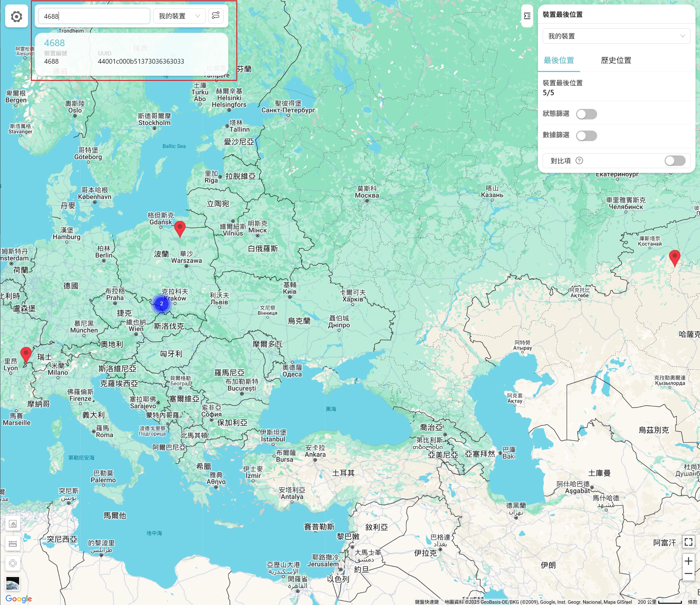The height and width of the screenshot is (605, 700).
Task: Switch to satellite imagery thumbnail
Action: pos(13,583)
